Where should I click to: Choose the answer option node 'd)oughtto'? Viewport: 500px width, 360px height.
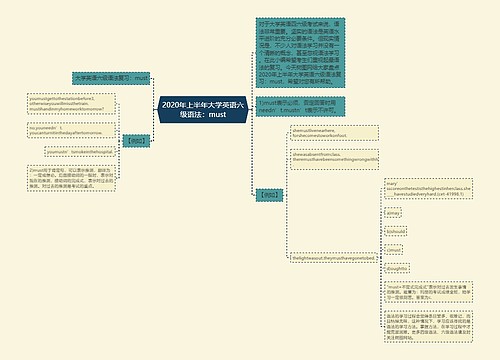[x=397, y=268]
